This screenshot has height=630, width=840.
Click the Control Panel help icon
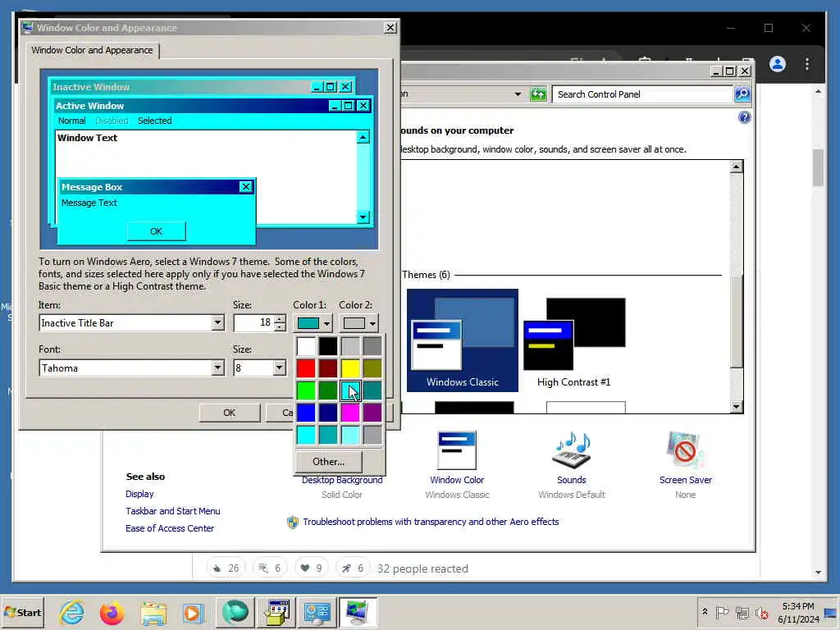point(744,117)
